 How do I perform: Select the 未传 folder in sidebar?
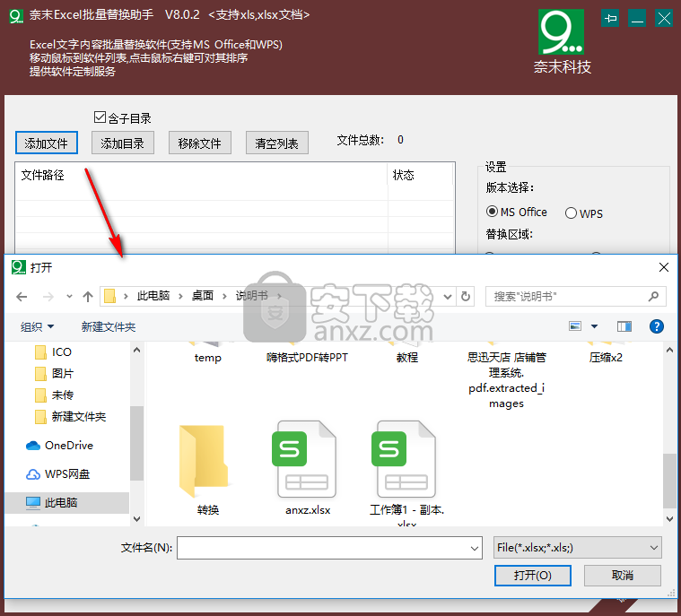point(55,395)
